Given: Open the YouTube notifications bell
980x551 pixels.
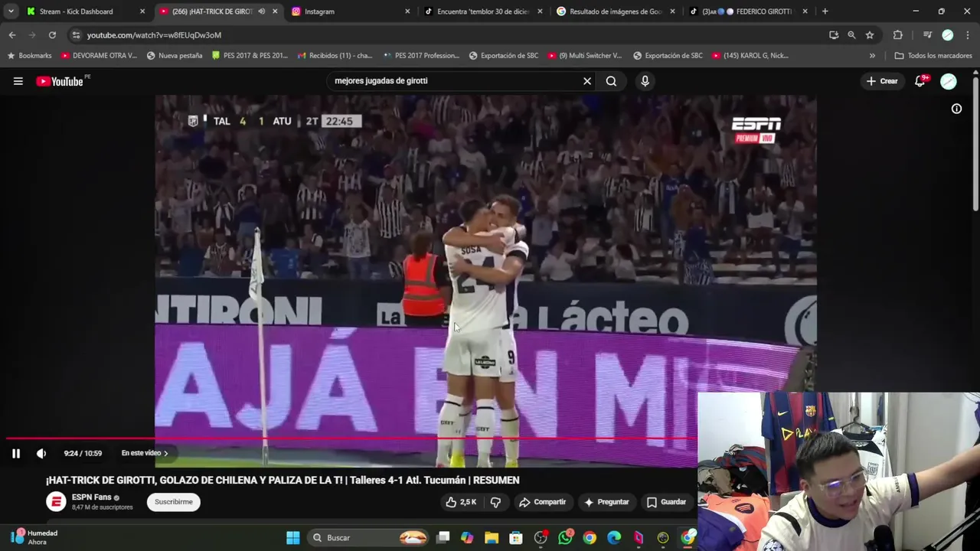Looking at the screenshot, I should tap(920, 81).
